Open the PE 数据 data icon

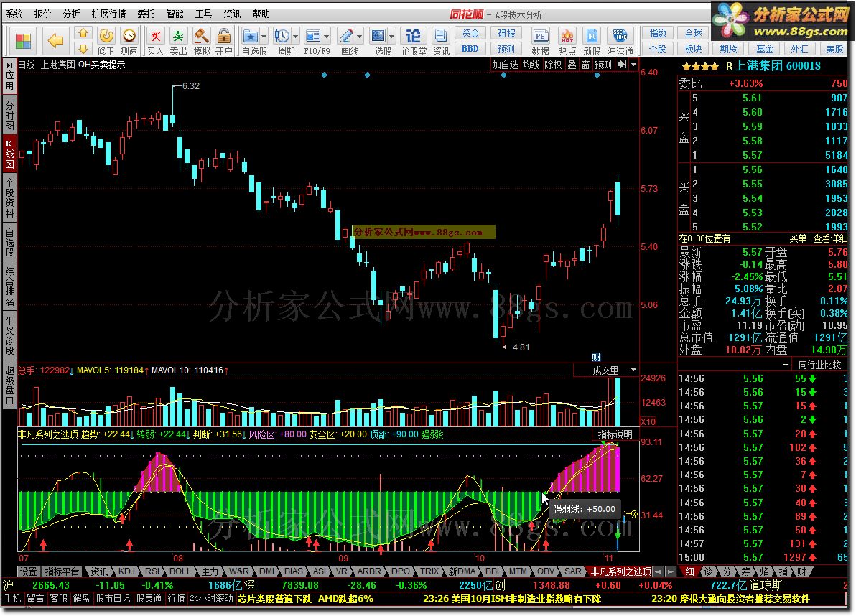[540, 42]
